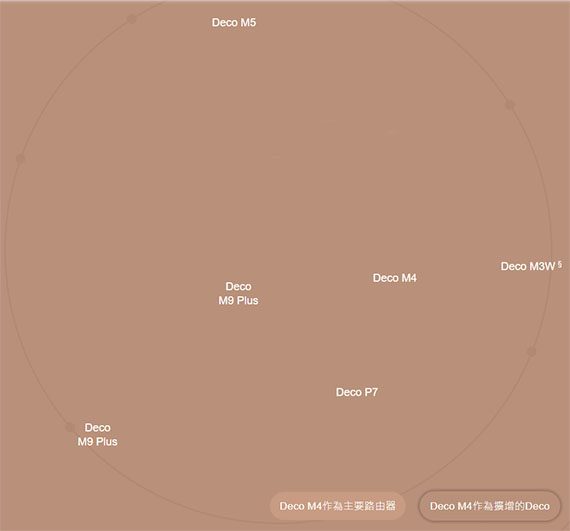Click the M5 text in Deco M5
The width and height of the screenshot is (570, 531).
pyautogui.click(x=248, y=23)
